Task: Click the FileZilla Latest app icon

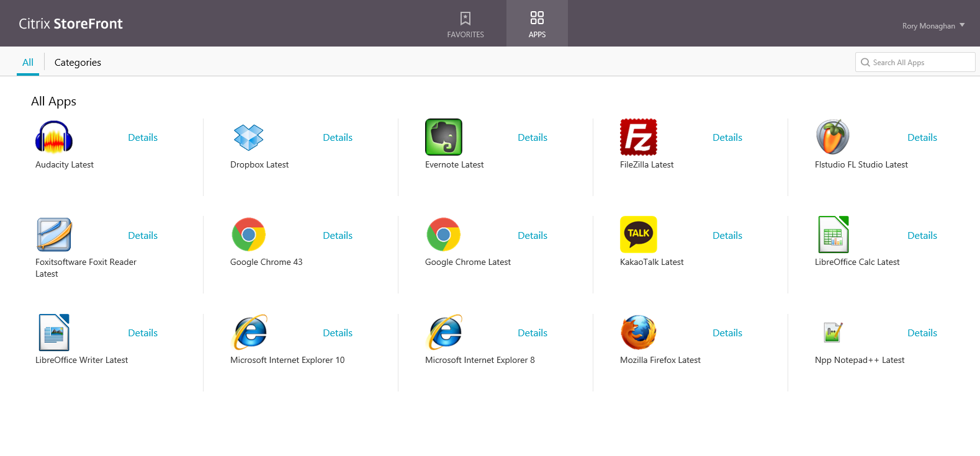Action: coord(639,137)
